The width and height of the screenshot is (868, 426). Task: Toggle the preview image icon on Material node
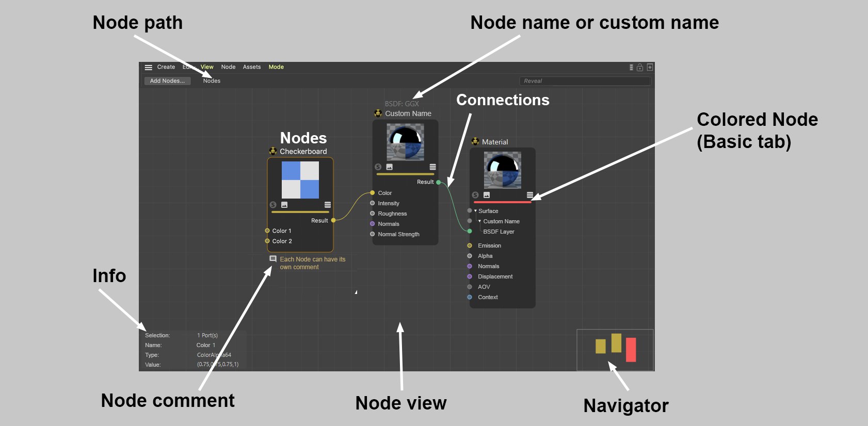pos(487,195)
